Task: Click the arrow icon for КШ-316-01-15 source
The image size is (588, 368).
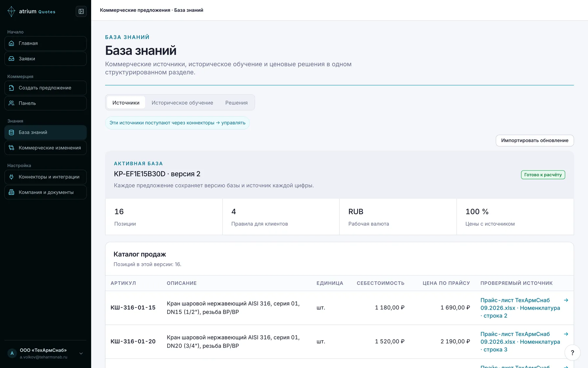Action: (566, 300)
